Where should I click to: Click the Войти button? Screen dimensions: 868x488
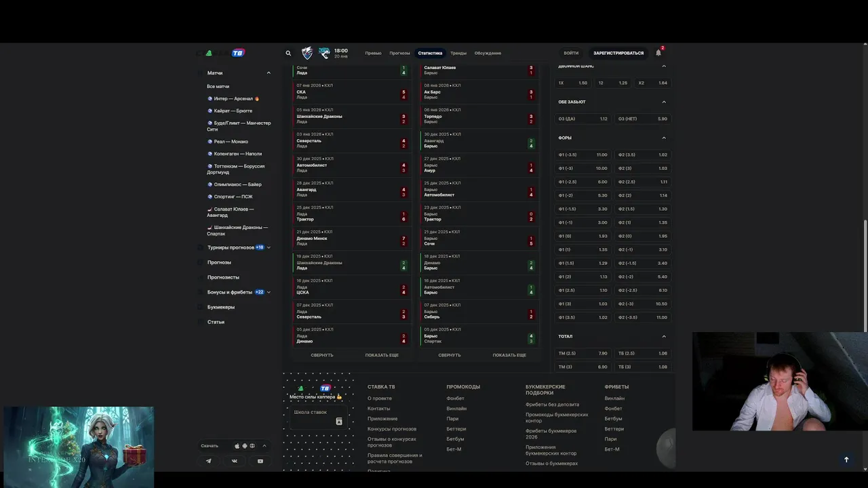(x=571, y=53)
